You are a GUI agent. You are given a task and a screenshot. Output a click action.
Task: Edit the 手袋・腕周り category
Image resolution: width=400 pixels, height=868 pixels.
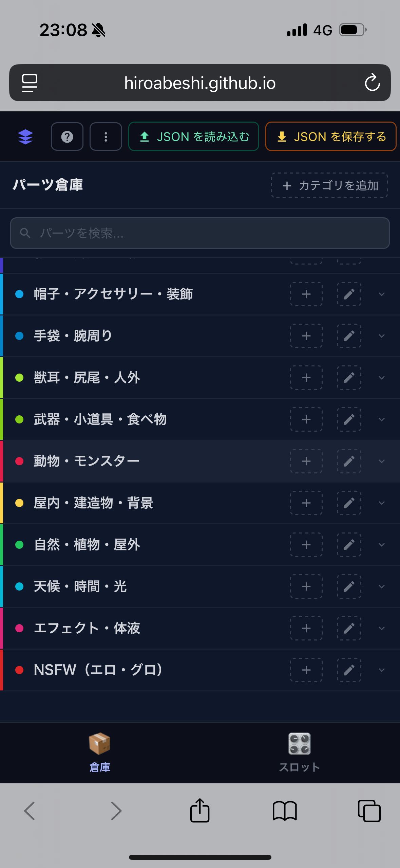point(349,336)
